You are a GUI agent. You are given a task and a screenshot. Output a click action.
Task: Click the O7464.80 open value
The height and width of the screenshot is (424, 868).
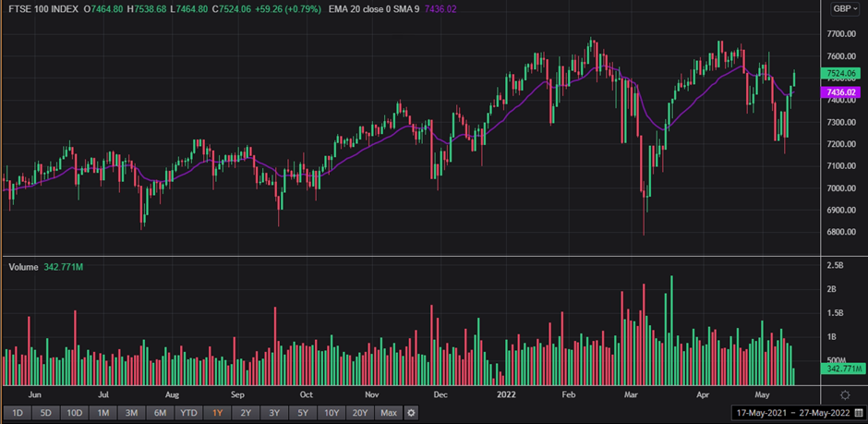[x=103, y=9]
